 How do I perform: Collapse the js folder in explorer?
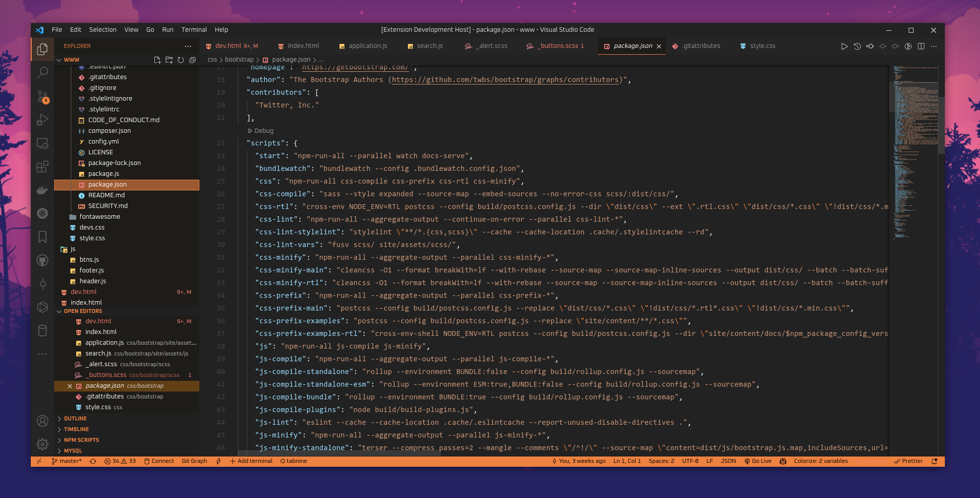(73, 249)
